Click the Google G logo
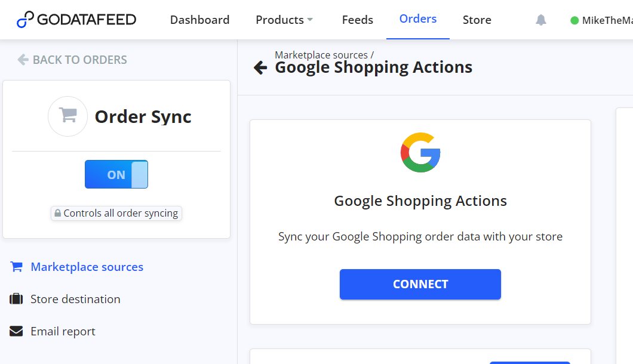Image resolution: width=633 pixels, height=364 pixels. (420, 153)
